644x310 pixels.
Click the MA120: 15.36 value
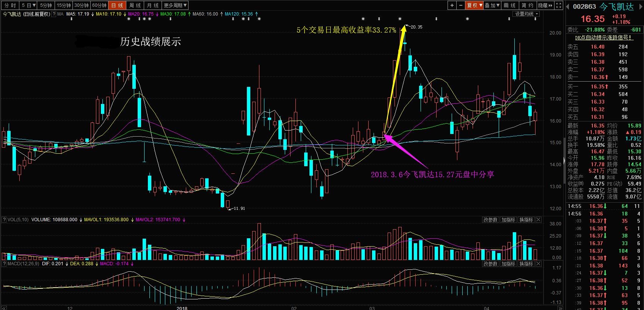tap(239, 14)
